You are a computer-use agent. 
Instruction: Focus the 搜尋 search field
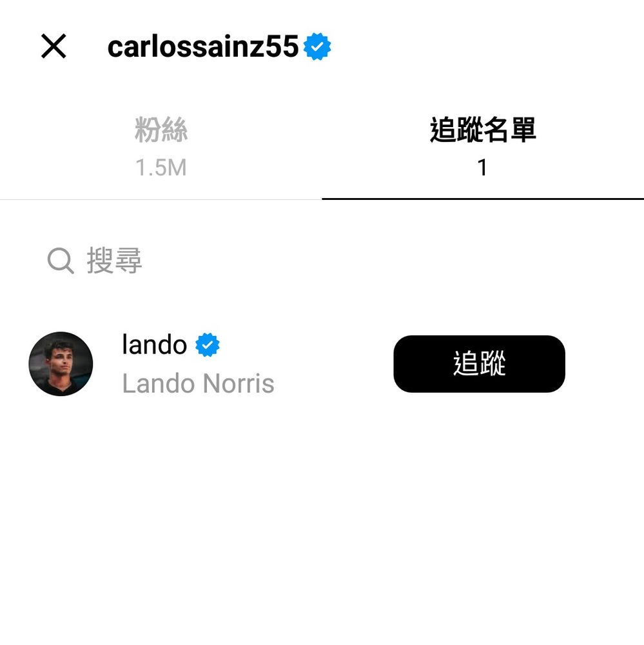click(x=322, y=261)
